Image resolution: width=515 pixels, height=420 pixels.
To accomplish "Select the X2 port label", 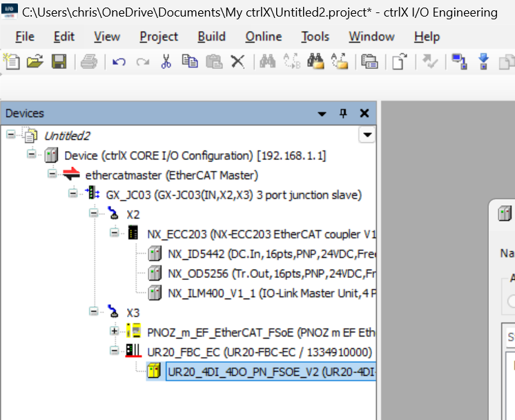I will coord(133,214).
